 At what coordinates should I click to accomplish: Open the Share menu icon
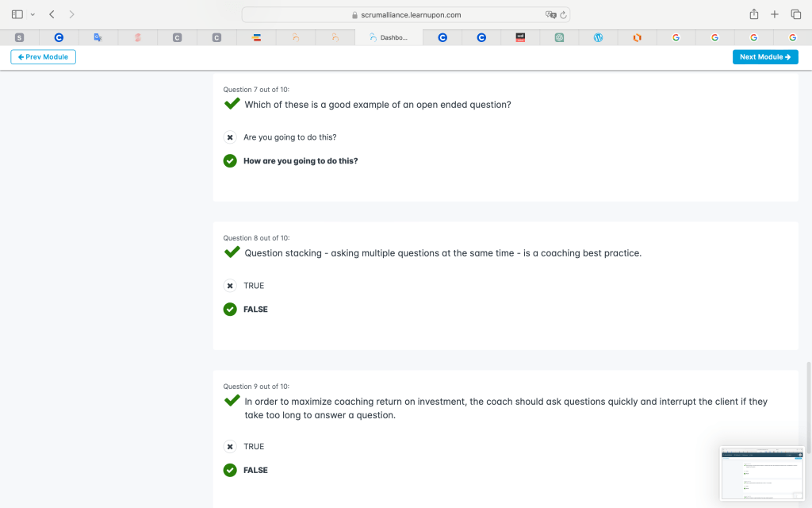point(754,14)
